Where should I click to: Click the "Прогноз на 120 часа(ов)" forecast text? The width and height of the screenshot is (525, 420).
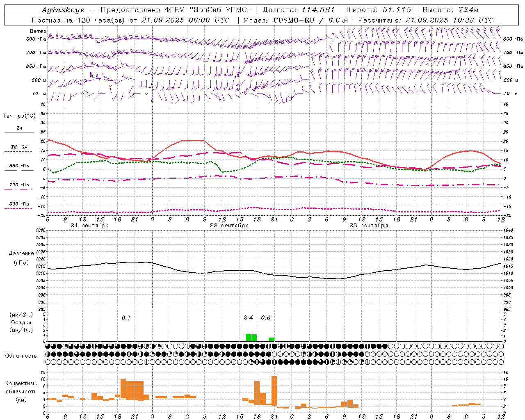(x=79, y=20)
